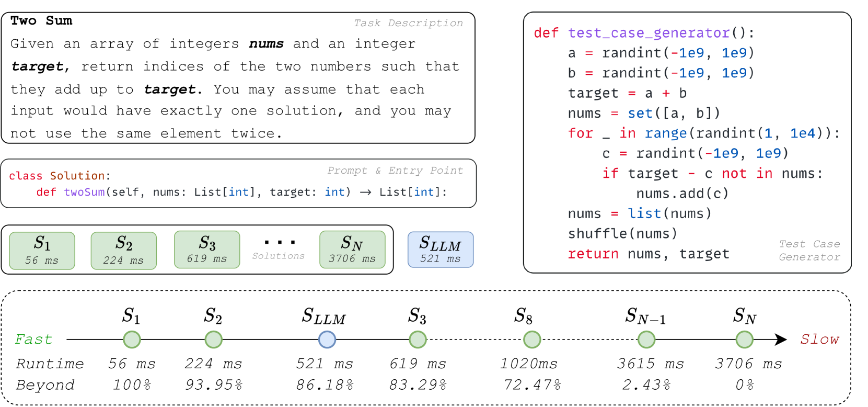
Task: Select the S_N-1 circle on the timeline
Action: click(646, 340)
